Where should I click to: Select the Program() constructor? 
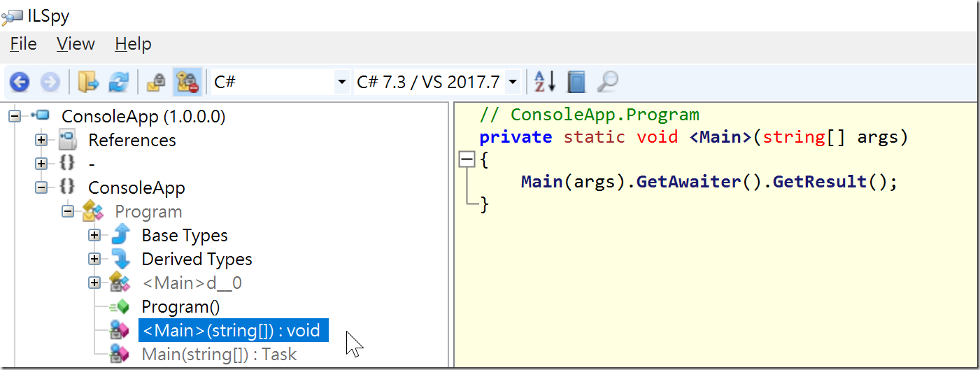(180, 307)
